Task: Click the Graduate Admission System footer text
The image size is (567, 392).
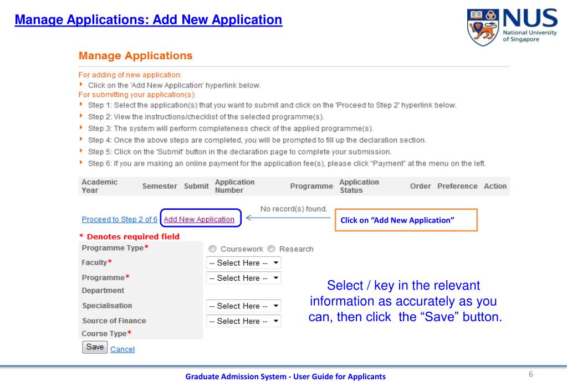Action: click(285, 376)
